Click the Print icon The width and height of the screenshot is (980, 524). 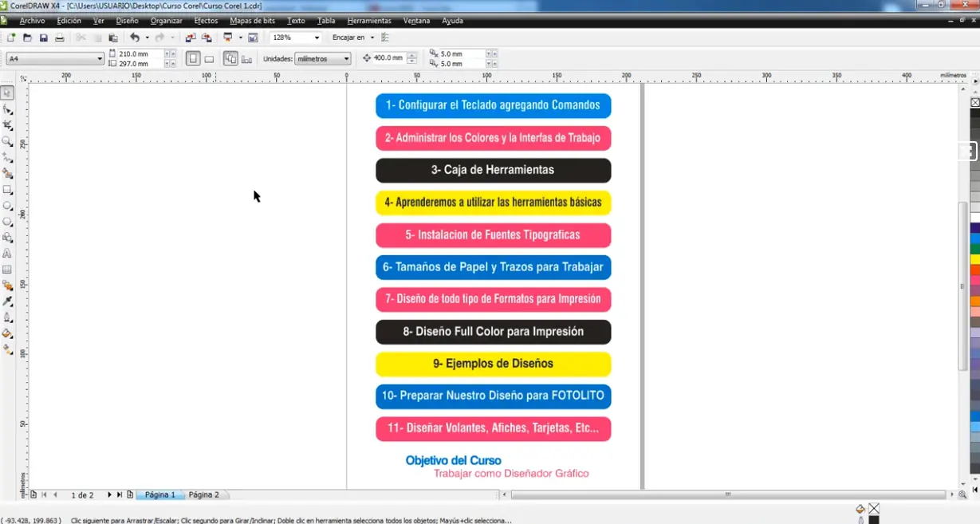point(59,37)
